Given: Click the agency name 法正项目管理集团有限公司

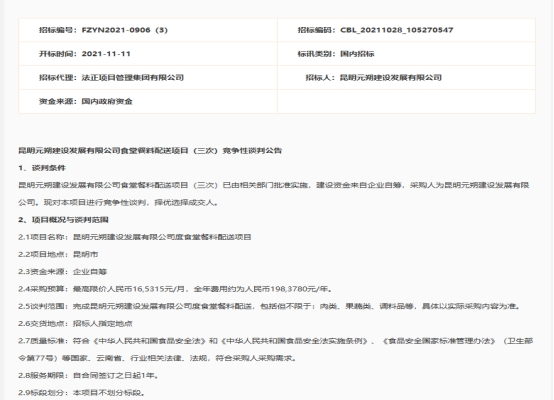Looking at the screenshot, I should (132, 77).
